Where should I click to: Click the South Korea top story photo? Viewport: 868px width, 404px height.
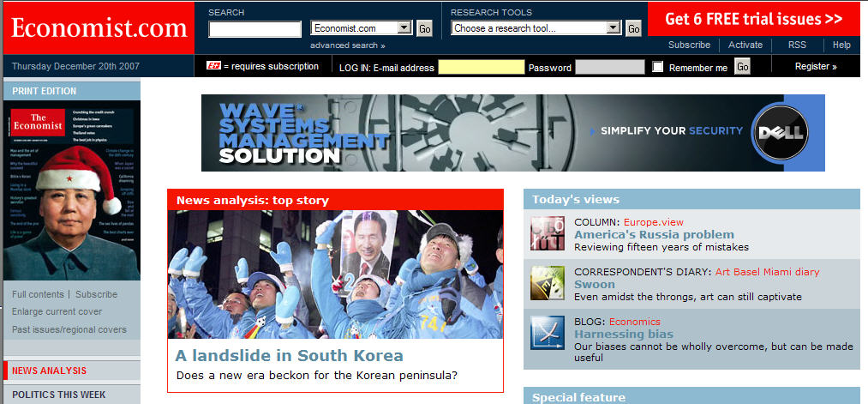coord(336,274)
